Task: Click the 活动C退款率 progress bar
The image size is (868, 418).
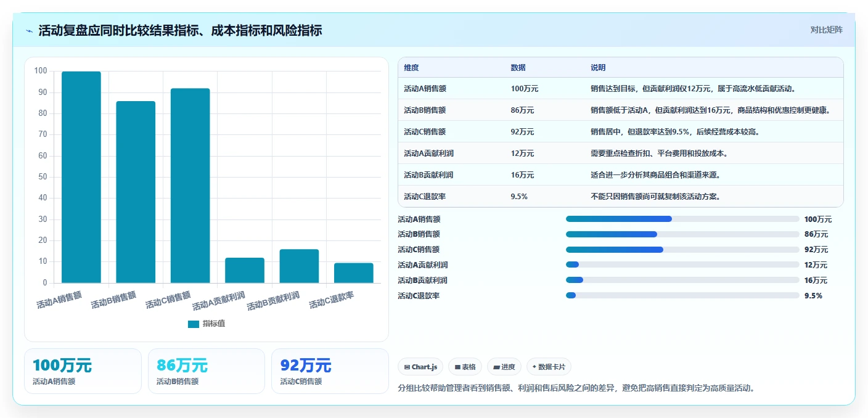Action: coord(682,295)
